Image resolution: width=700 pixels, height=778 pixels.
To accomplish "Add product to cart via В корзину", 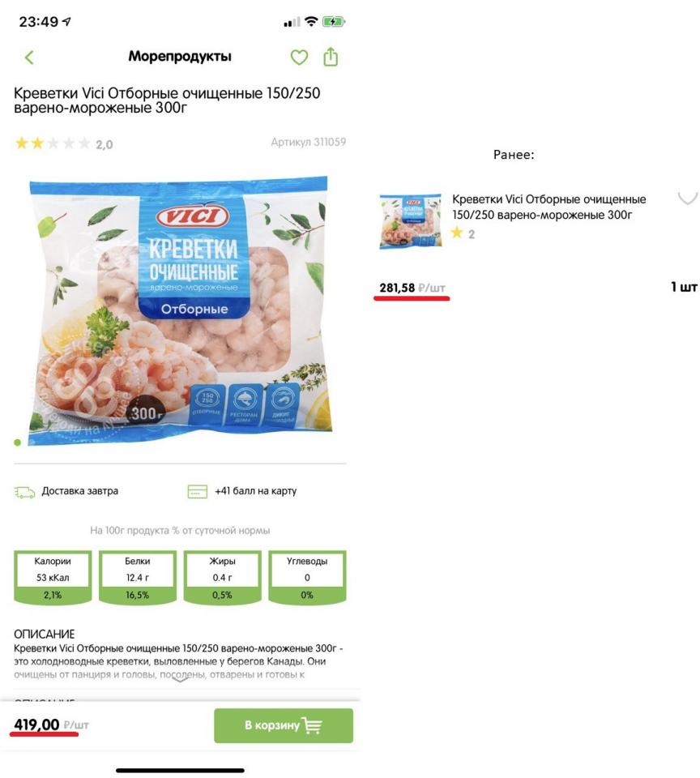I will click(x=284, y=725).
